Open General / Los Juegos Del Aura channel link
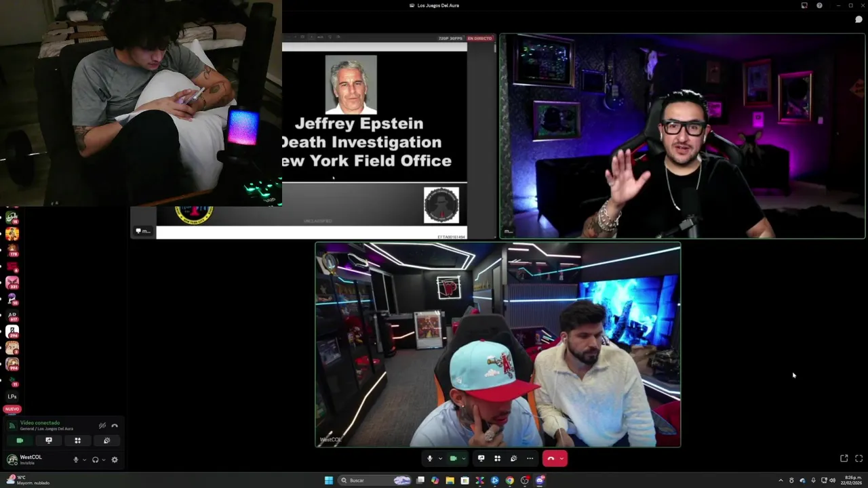Image resolution: width=868 pixels, height=488 pixels. [47, 429]
